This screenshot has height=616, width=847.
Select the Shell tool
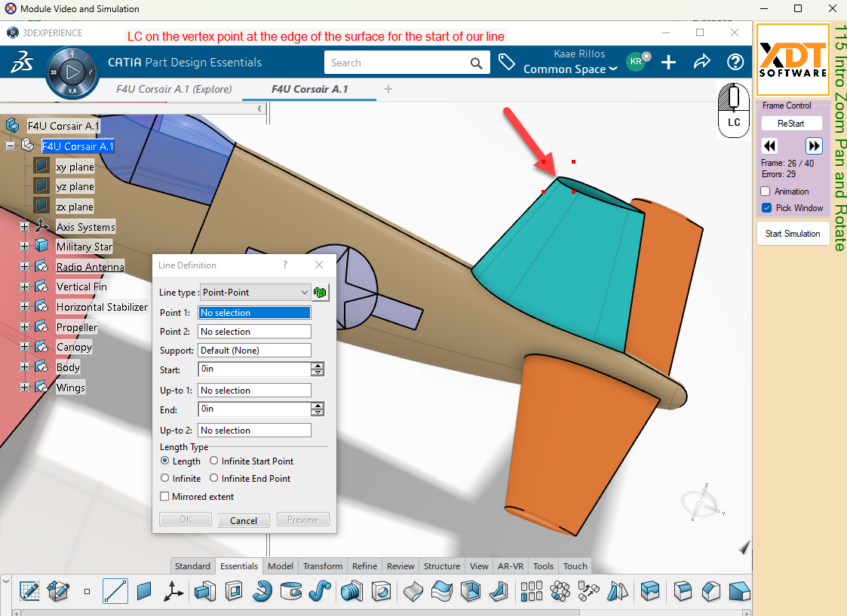[x=471, y=591]
